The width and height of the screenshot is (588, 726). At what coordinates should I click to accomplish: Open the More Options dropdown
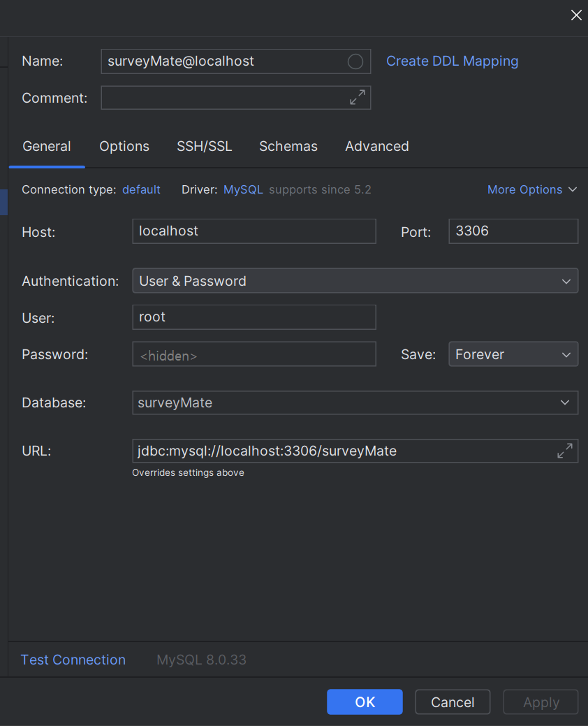point(532,190)
